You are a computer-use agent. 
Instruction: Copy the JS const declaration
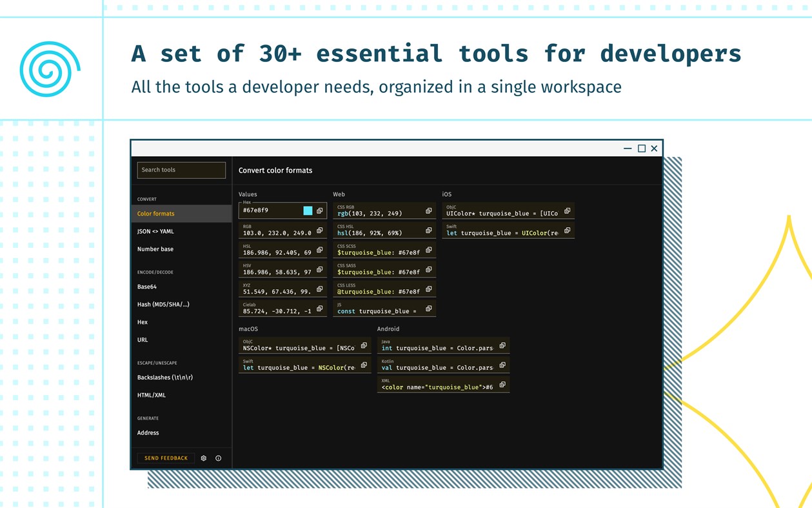427,308
